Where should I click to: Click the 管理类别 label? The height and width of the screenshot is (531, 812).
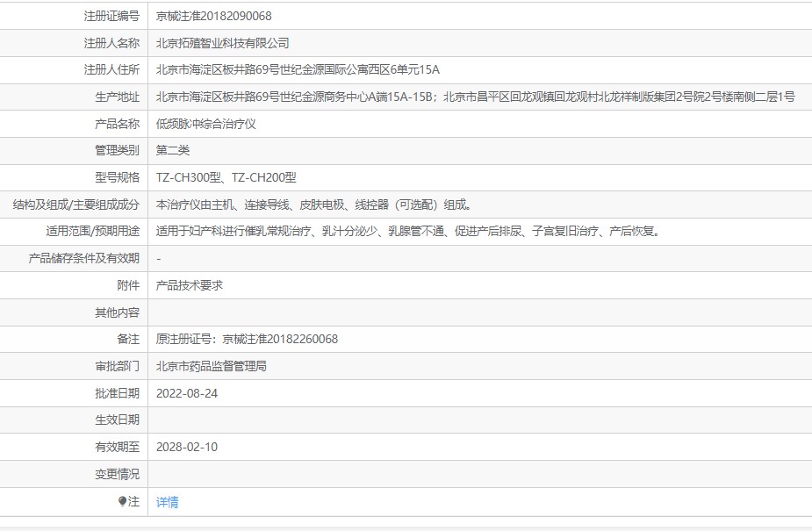coord(118,151)
